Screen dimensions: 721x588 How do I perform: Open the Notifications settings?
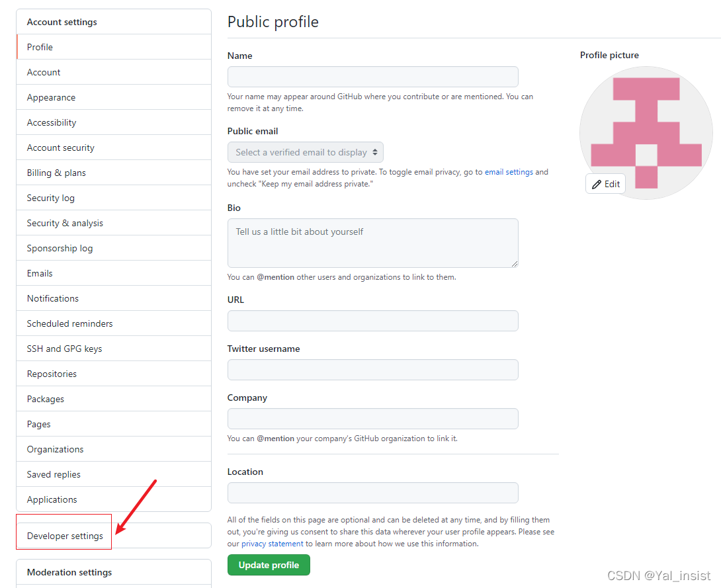point(114,298)
